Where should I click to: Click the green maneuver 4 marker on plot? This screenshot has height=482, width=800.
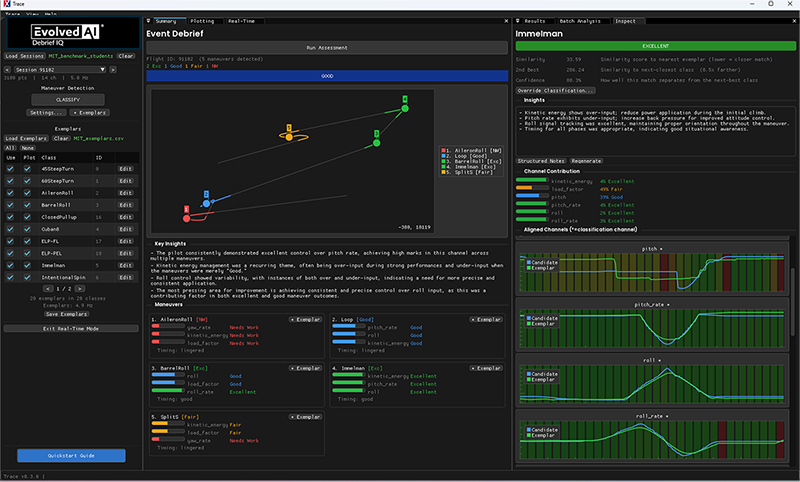405,108
